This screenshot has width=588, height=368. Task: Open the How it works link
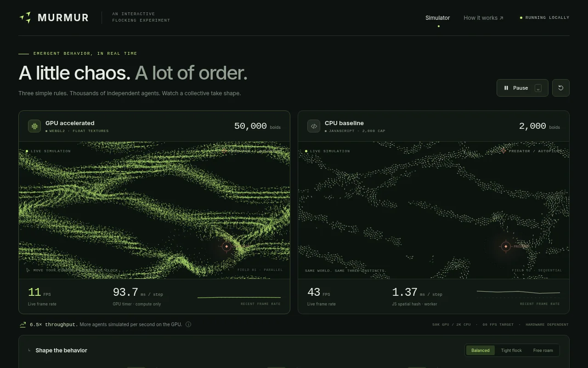[x=483, y=18]
